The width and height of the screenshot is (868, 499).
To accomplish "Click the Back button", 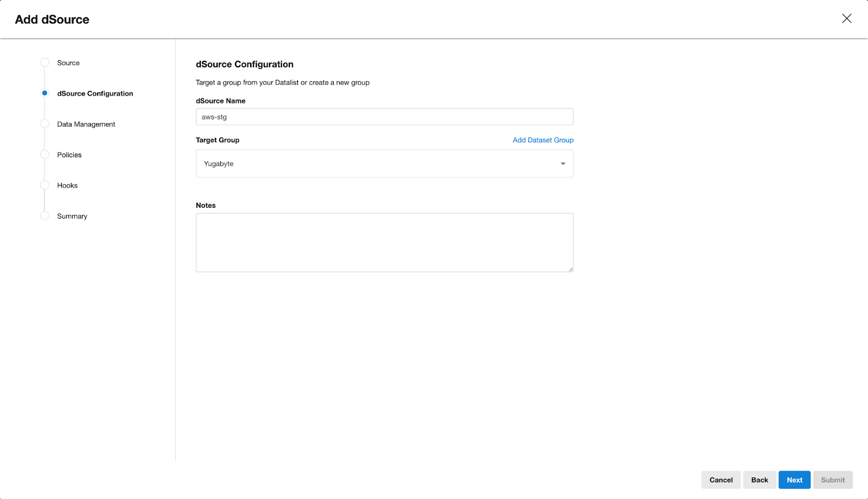I will (x=759, y=480).
